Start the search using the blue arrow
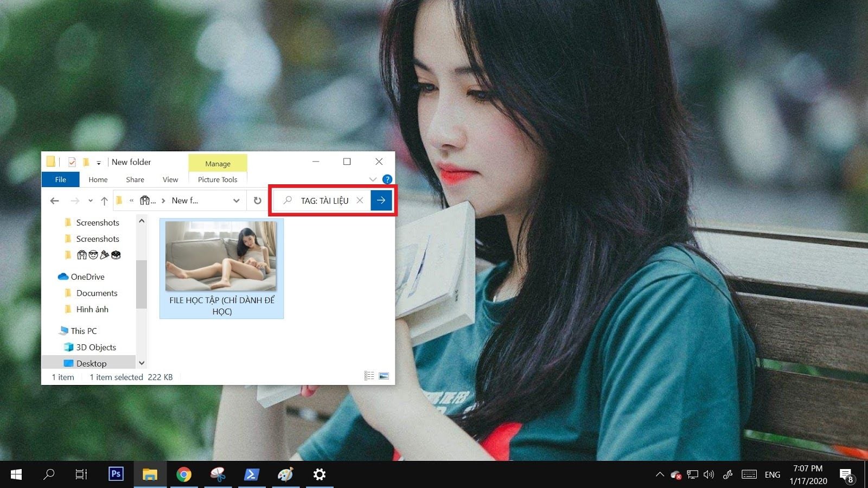This screenshot has height=488, width=868. pos(381,200)
